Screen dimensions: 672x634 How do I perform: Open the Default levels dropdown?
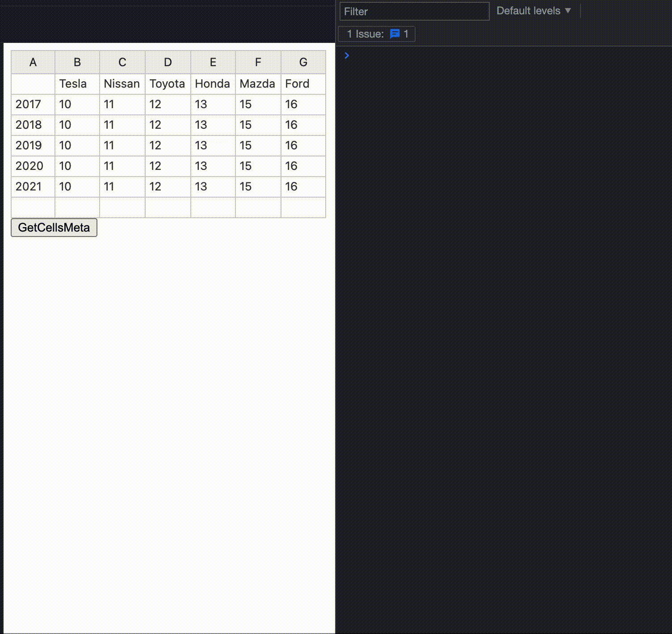[x=533, y=10]
